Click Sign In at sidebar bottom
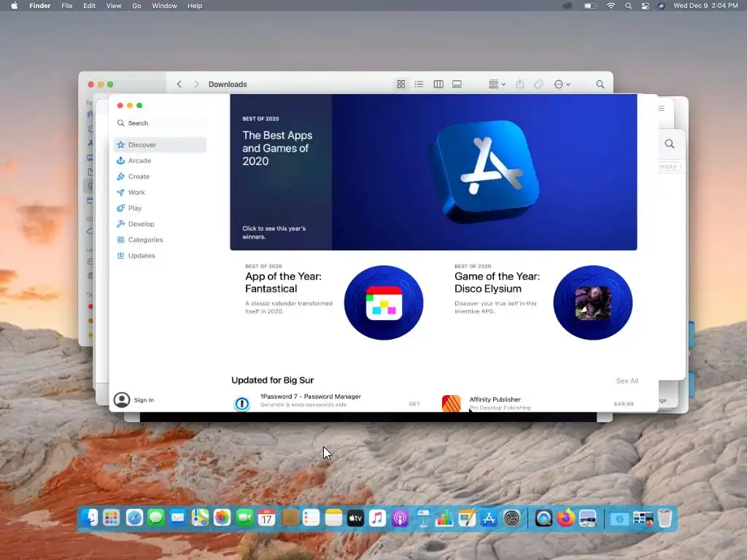747x560 pixels. pos(134,400)
